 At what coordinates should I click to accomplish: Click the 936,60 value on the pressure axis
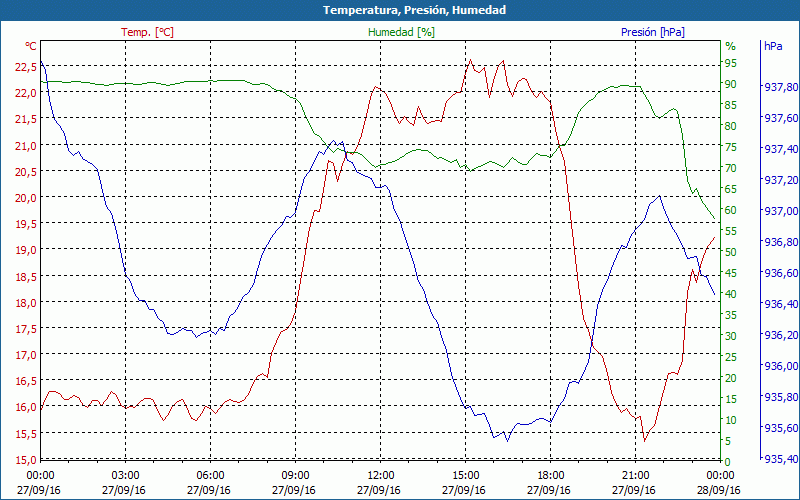(x=781, y=273)
